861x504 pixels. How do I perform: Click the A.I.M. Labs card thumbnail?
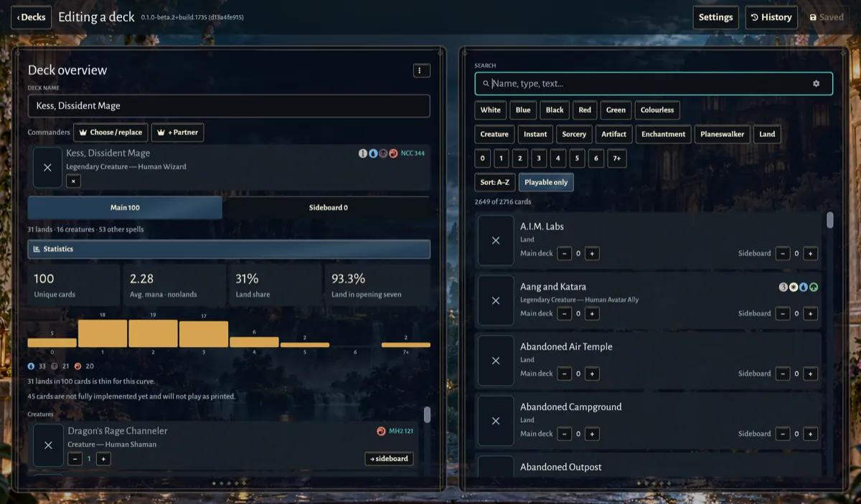(496, 241)
